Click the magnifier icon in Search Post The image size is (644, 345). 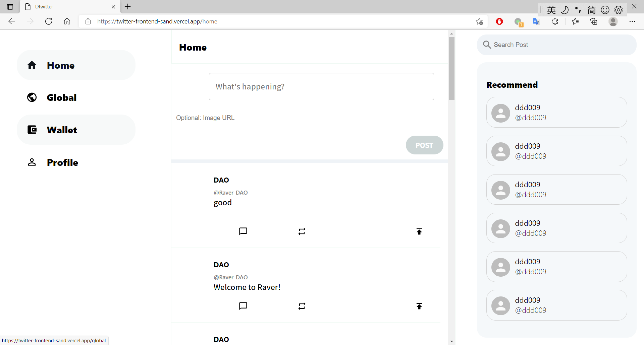click(487, 45)
